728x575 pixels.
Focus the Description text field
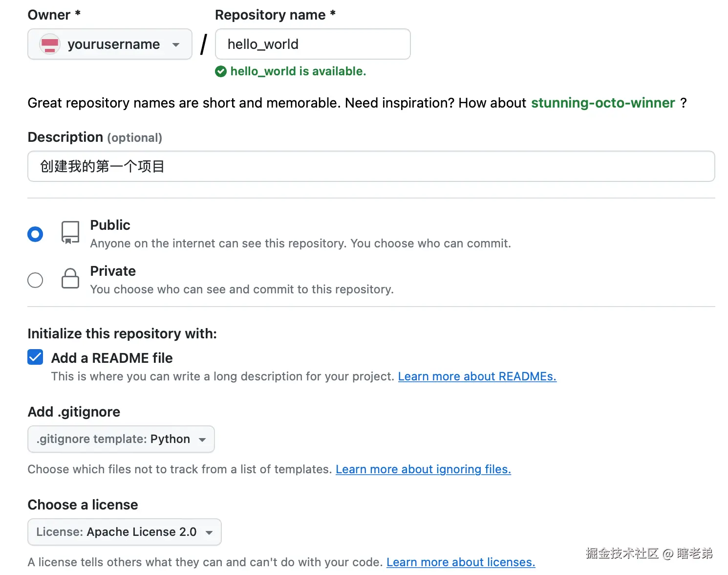(x=371, y=166)
